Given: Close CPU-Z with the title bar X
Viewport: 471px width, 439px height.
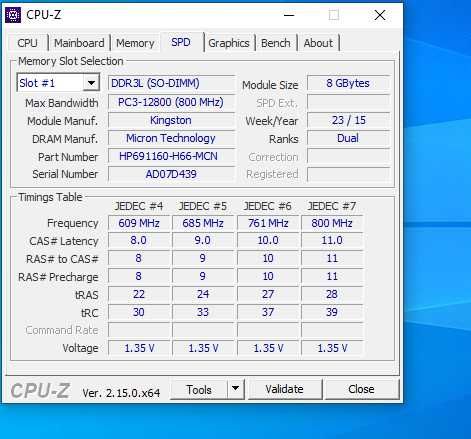Looking at the screenshot, I should [x=380, y=15].
